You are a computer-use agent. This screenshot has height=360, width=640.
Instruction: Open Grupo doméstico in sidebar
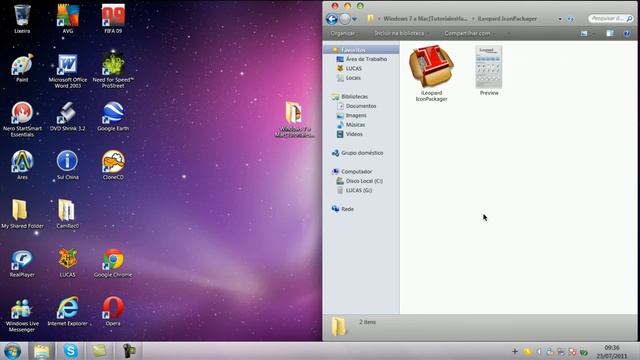click(362, 153)
